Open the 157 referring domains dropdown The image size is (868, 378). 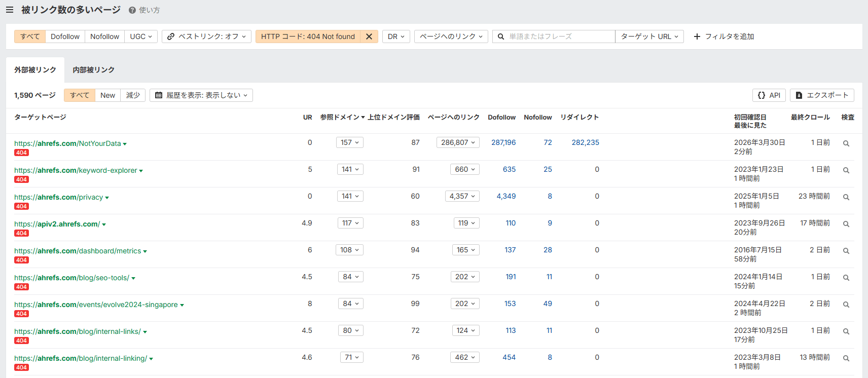pyautogui.click(x=350, y=142)
